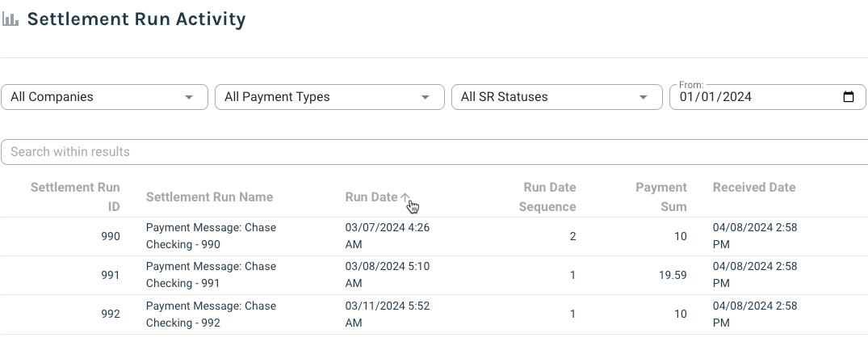Click the 03/11/2024 5:52 AM run date

[x=387, y=315]
